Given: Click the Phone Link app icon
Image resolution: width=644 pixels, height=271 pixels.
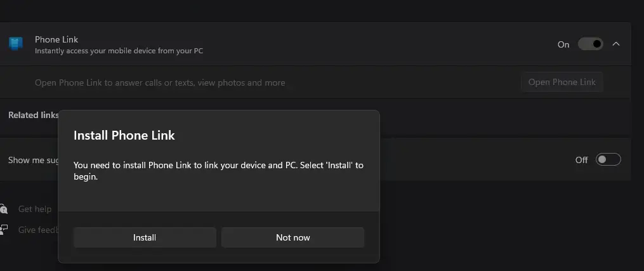Looking at the screenshot, I should coord(16,44).
